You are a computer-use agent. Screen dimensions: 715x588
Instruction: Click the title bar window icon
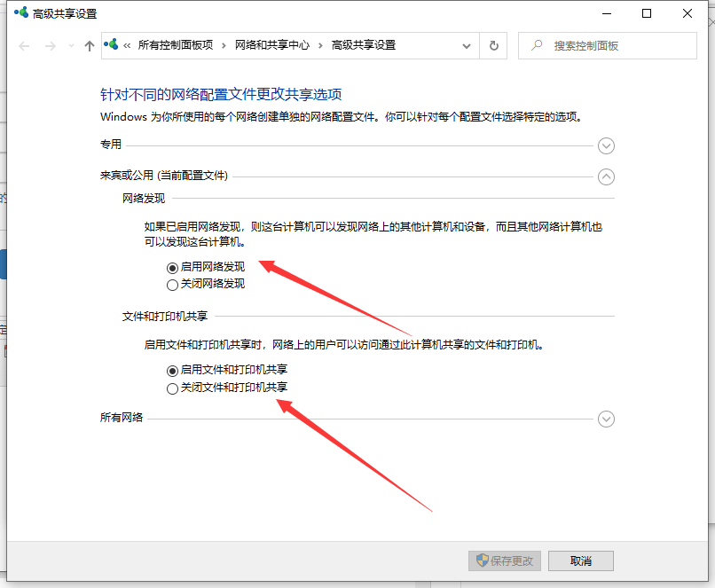click(19, 13)
